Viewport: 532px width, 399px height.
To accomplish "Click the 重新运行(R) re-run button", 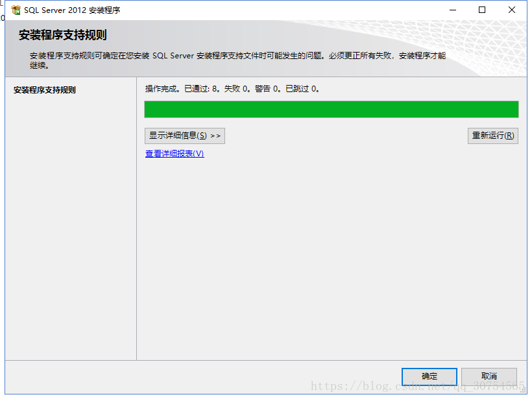I will click(x=492, y=136).
